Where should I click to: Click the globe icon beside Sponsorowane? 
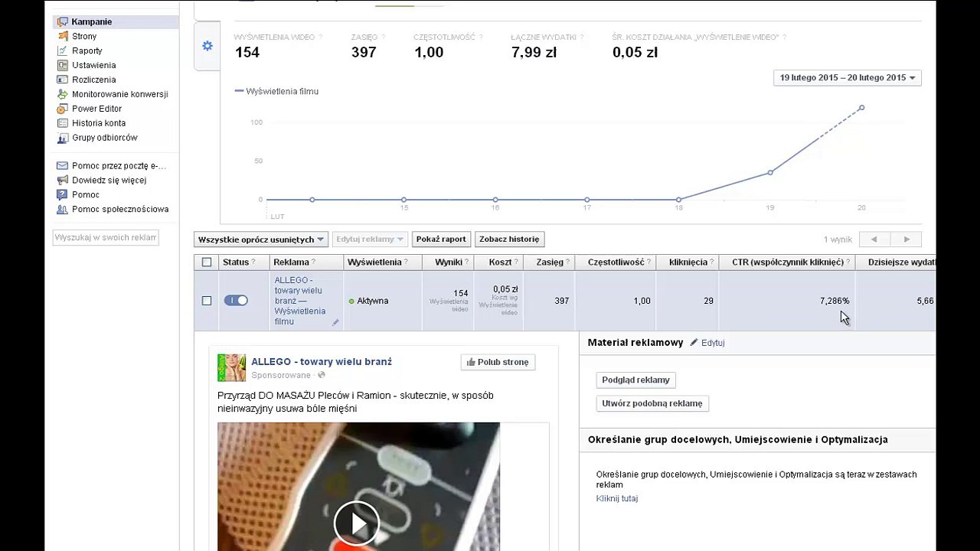pos(322,375)
